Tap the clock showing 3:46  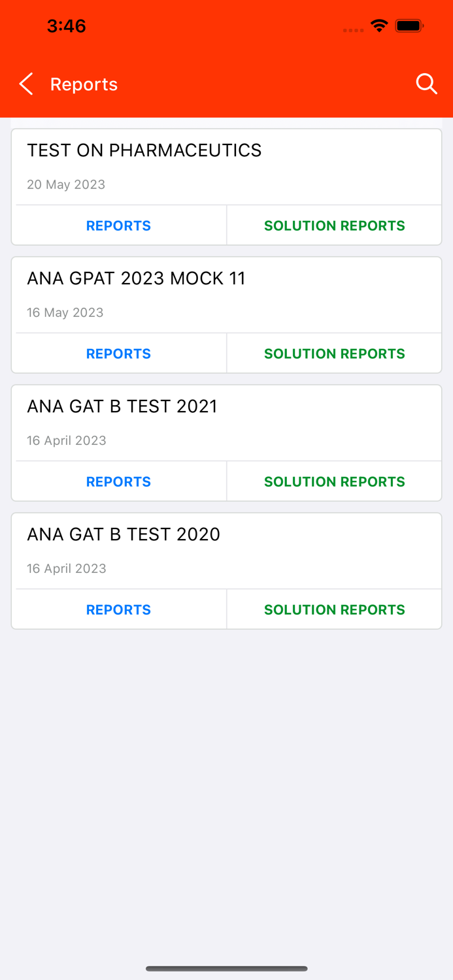tap(65, 26)
